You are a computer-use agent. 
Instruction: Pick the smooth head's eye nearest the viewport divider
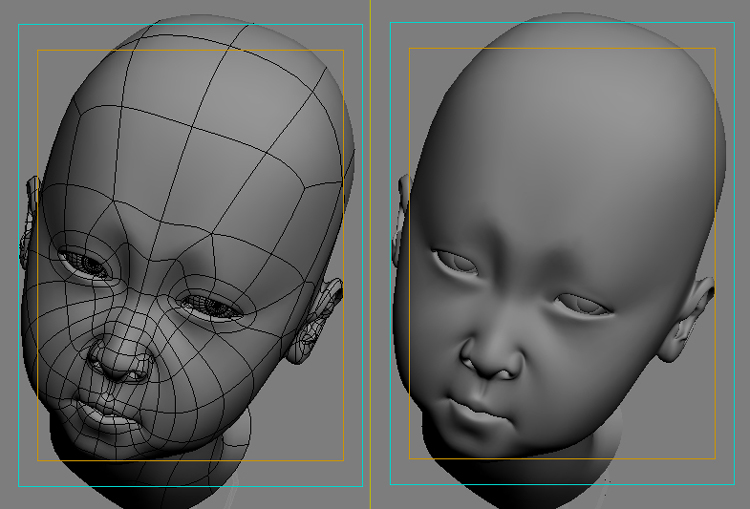[455, 262]
